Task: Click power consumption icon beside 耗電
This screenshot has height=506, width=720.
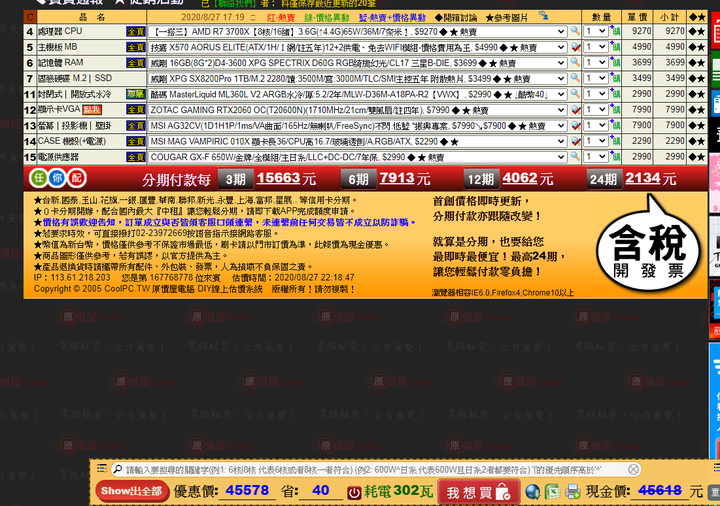Action: pyautogui.click(x=354, y=493)
